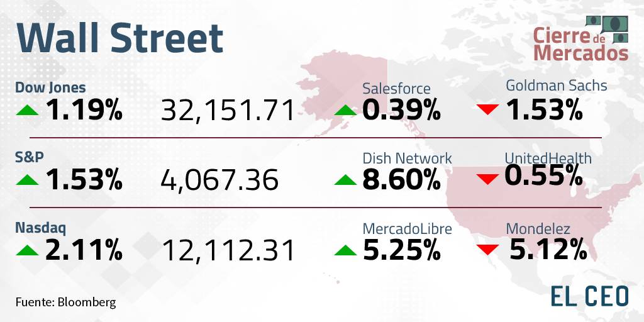Click the green arrow next to Salesforce 0.39%
This screenshot has height=322, width=644.
pos(345,110)
